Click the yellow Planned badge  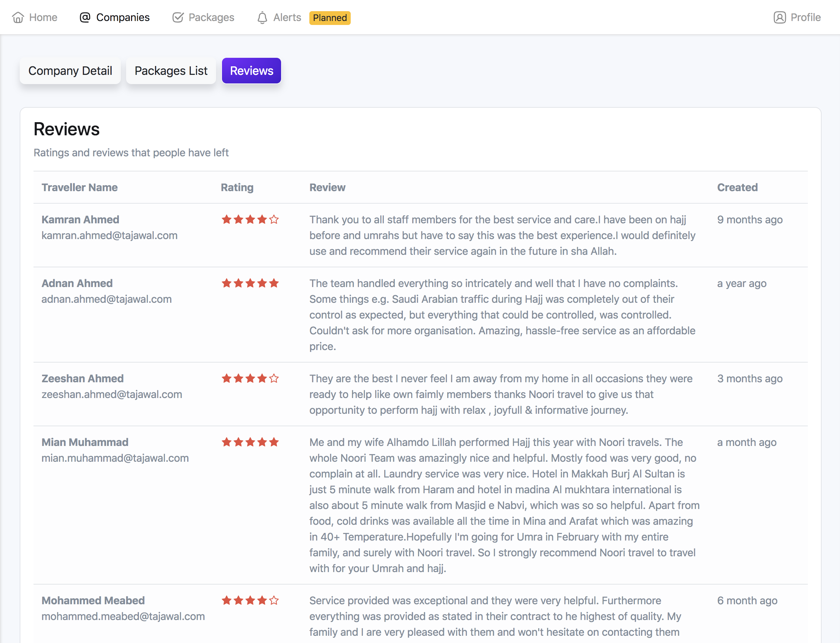pyautogui.click(x=329, y=18)
